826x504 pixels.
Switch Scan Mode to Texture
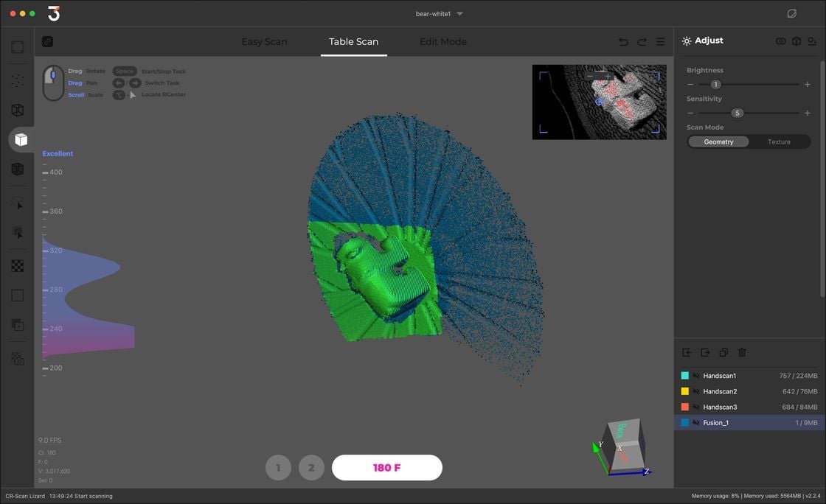(779, 141)
